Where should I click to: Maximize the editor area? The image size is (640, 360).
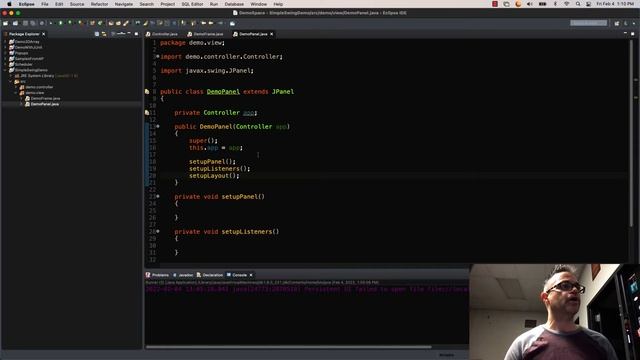(633, 33)
